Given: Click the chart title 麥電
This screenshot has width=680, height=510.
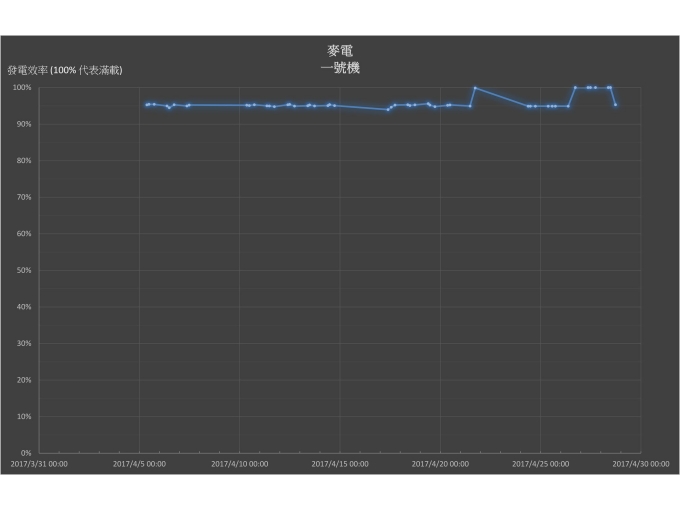Looking at the screenshot, I should point(340,51).
